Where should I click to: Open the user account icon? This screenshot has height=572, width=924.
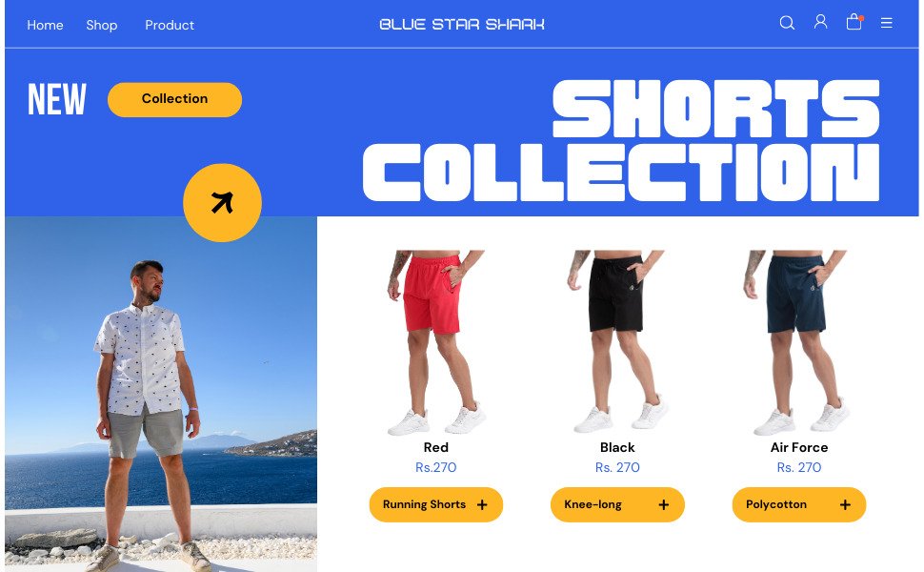pos(820,22)
